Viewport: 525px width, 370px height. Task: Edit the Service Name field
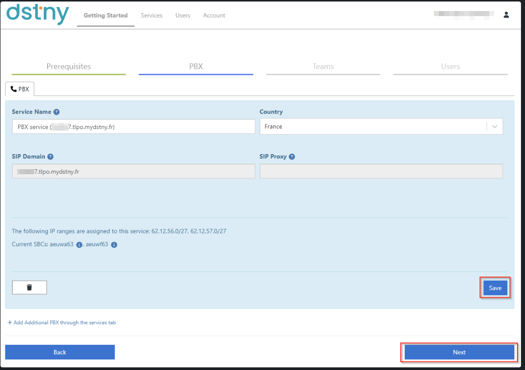[134, 127]
